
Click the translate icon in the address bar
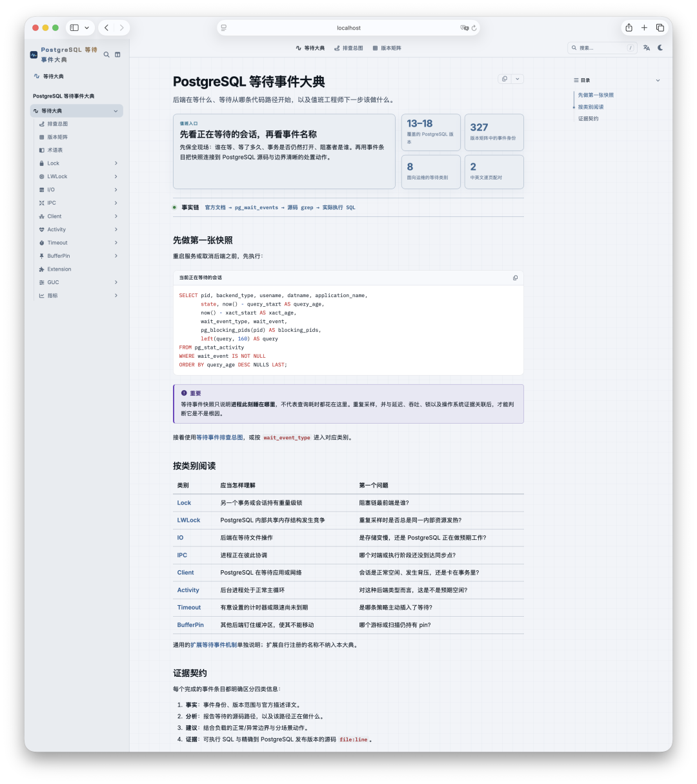point(464,28)
